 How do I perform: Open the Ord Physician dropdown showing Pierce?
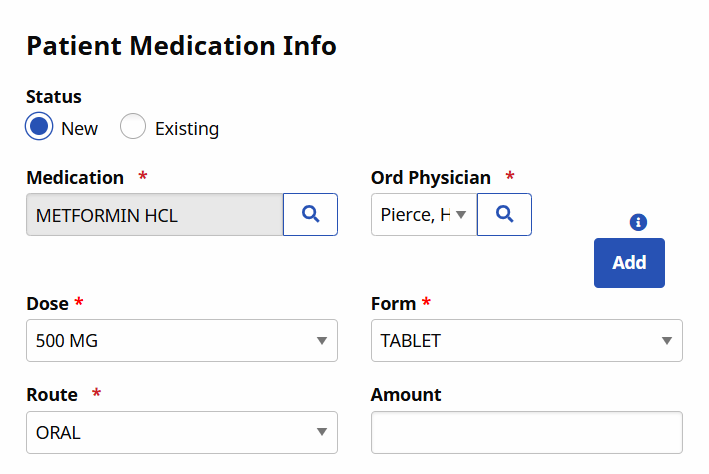pyautogui.click(x=424, y=214)
